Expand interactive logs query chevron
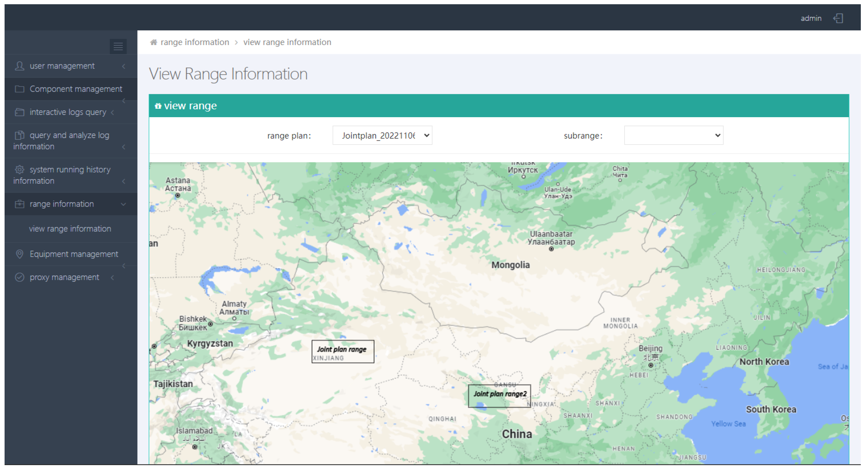The image size is (868, 470). coord(113,113)
